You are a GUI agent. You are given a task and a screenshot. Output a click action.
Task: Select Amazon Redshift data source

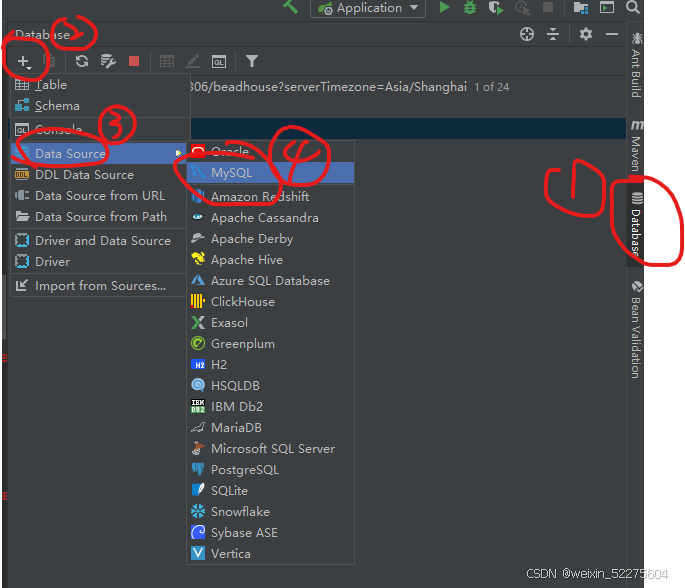pyautogui.click(x=270, y=197)
